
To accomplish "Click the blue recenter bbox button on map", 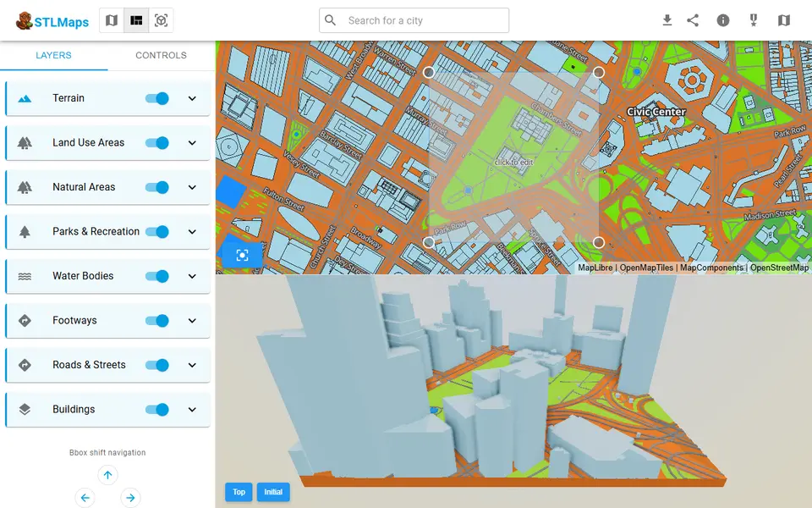I will (242, 255).
